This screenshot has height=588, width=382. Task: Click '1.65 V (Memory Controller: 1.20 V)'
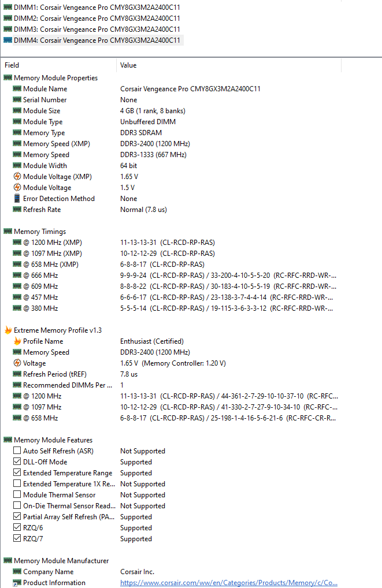click(173, 363)
